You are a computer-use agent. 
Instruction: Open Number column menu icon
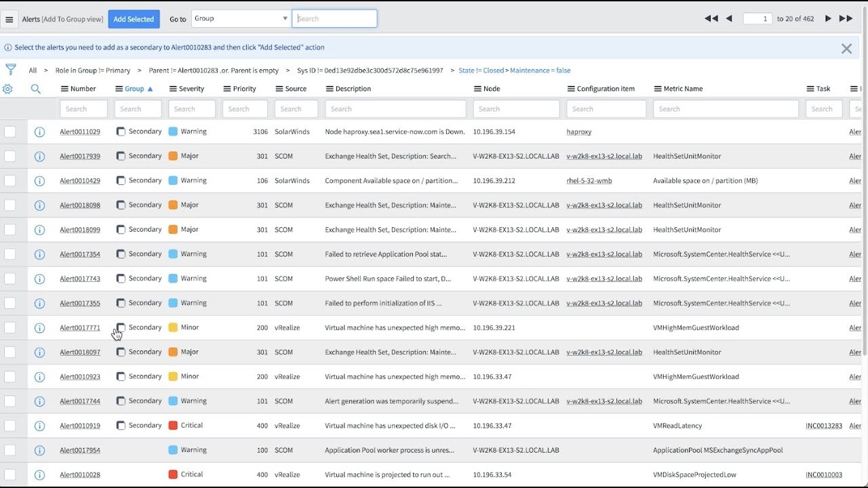[x=64, y=89]
